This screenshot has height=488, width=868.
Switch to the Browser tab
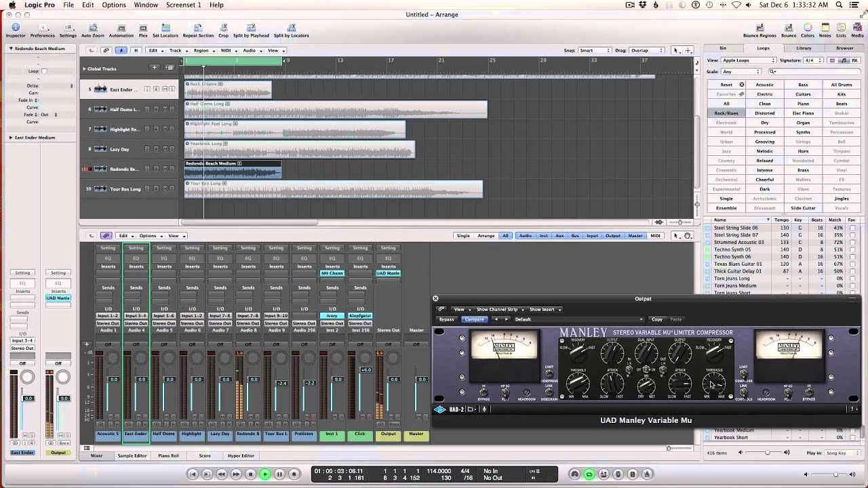[x=844, y=48]
